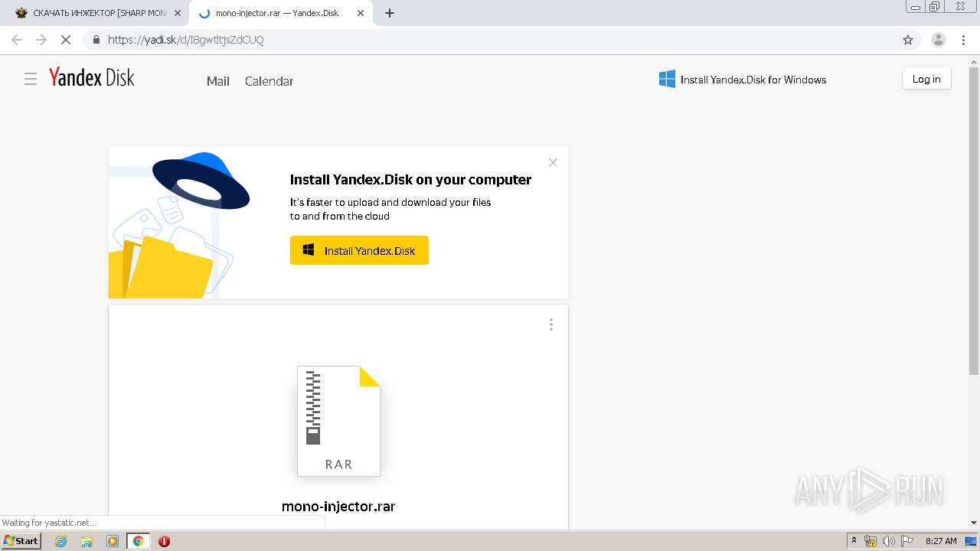Click the Action Center flag icon
Viewport: 980px width, 551px height.
coord(907,541)
